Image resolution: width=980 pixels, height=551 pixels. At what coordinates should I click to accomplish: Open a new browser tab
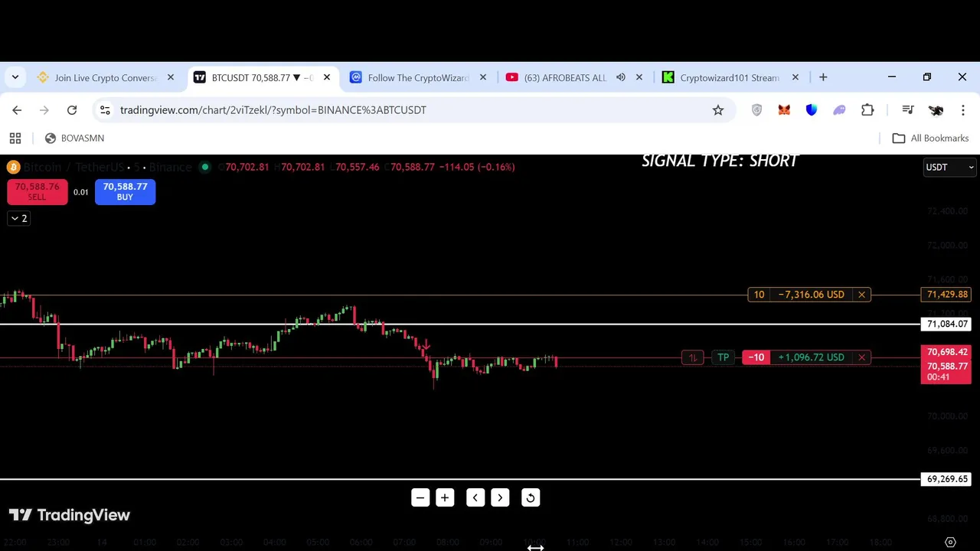[823, 77]
